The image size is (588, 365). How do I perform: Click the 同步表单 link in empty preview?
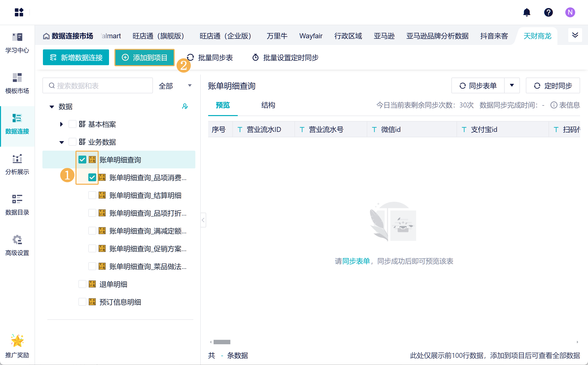point(356,261)
